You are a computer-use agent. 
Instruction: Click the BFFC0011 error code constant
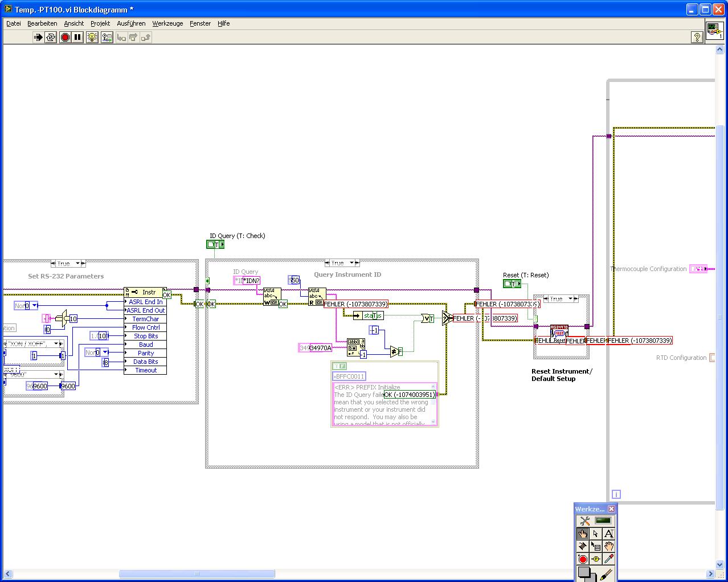click(x=349, y=376)
